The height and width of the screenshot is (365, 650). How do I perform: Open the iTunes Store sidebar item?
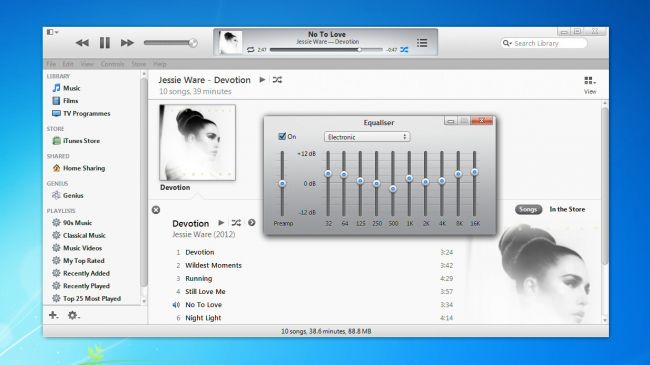[x=76, y=141]
